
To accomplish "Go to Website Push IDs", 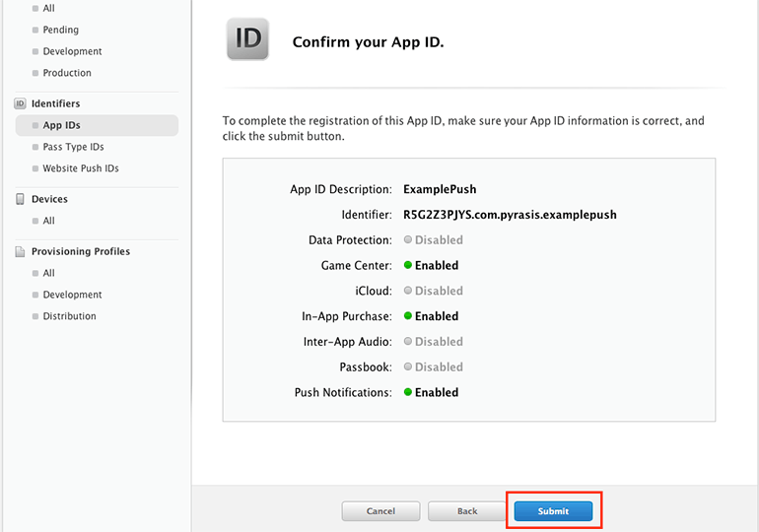I will 81,168.
